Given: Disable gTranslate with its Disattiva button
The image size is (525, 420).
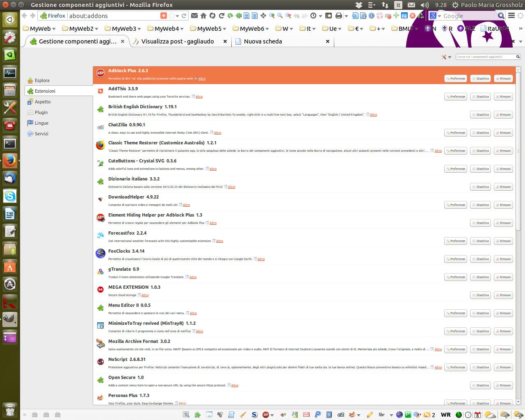Looking at the screenshot, I should [x=480, y=277].
